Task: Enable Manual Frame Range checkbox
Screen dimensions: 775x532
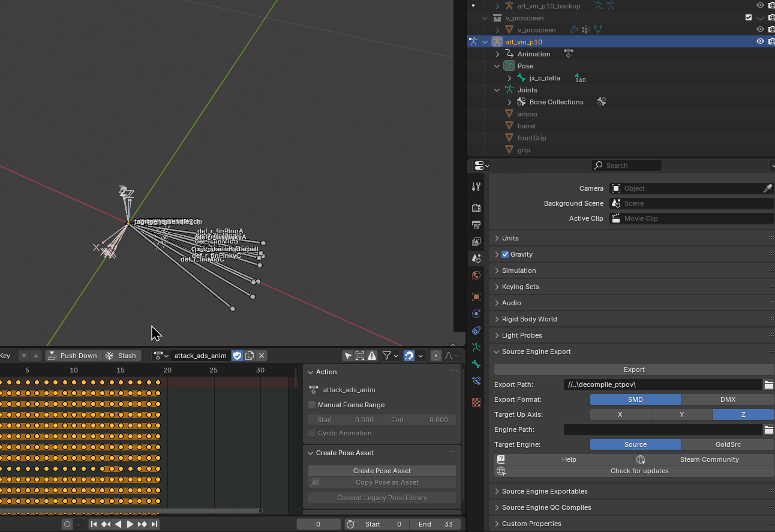Action: pos(312,405)
